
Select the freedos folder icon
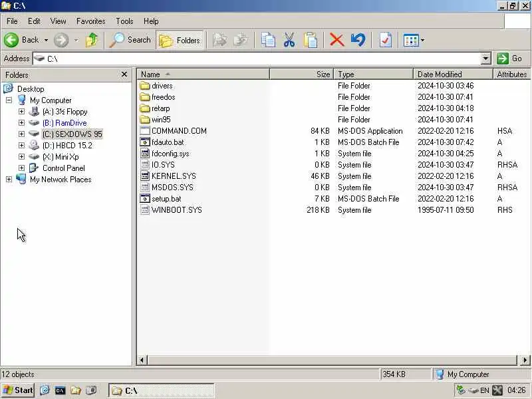[x=145, y=97]
